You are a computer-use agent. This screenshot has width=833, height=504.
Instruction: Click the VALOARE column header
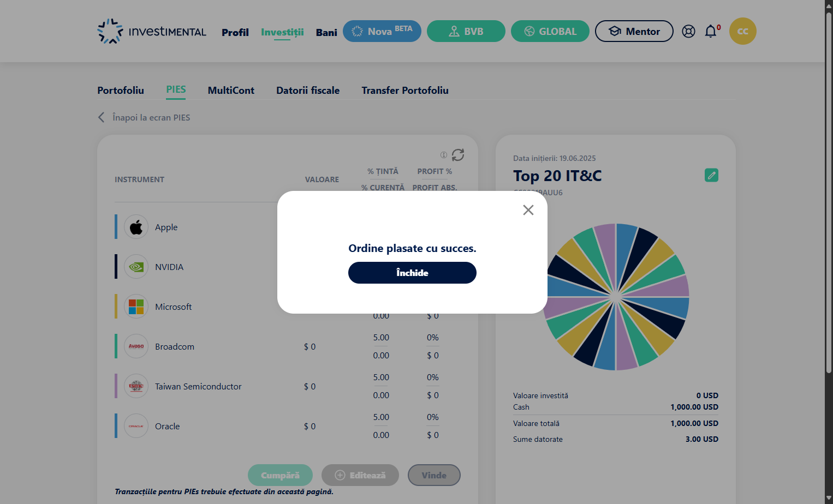(x=322, y=179)
